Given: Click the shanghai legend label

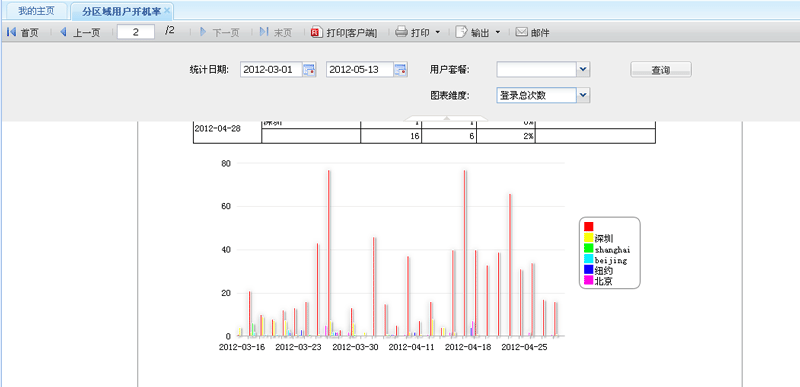Looking at the screenshot, I should coord(613,249).
